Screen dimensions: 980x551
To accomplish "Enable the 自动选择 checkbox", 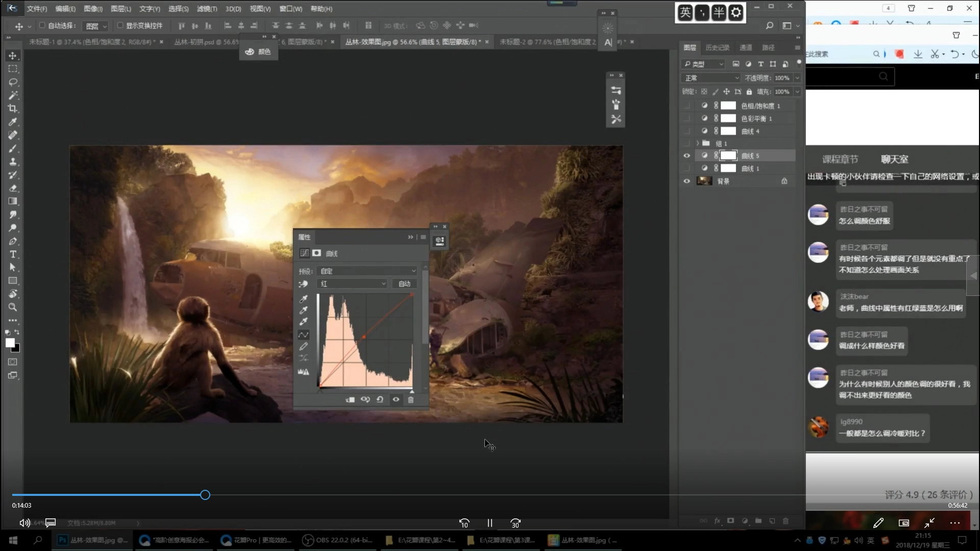I will pos(42,25).
